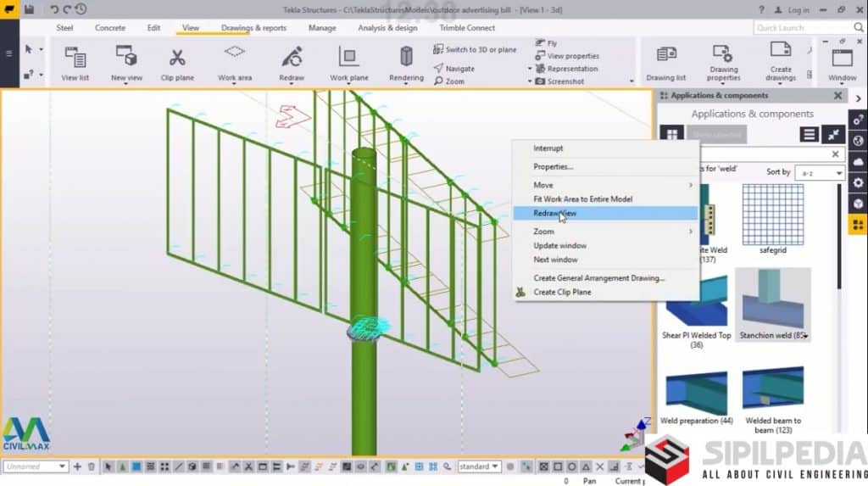
Task: Click the Log in link
Action: pos(798,10)
